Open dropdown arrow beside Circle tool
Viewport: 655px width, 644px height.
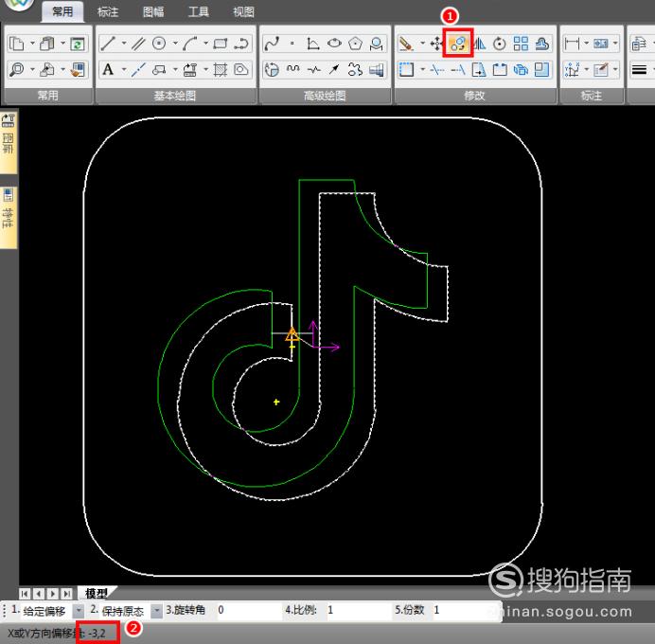click(x=175, y=43)
